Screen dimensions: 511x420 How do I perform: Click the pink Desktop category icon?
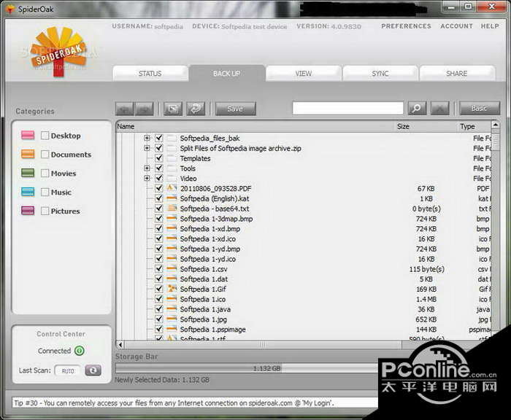(x=28, y=135)
